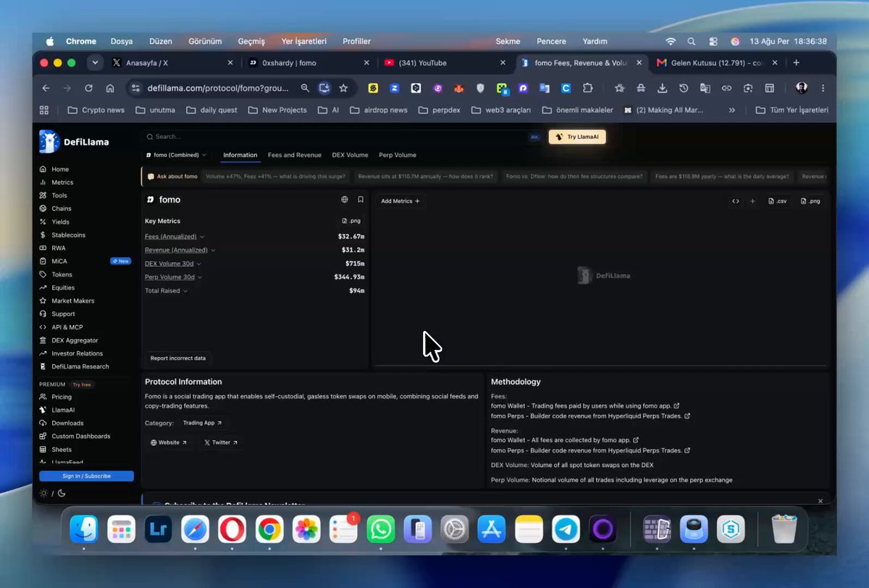The width and height of the screenshot is (869, 588).
Task: Click the DefiLlama search field
Action: point(342,136)
